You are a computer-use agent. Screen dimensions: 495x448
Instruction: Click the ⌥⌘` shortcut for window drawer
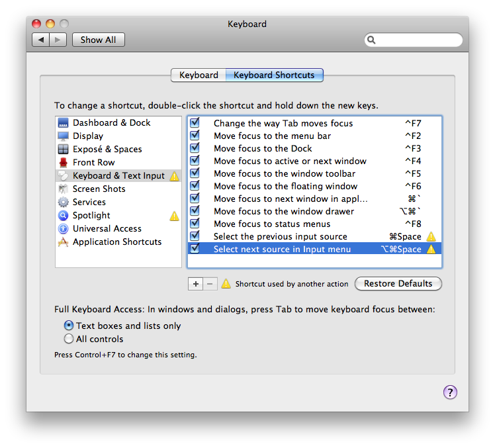coord(410,211)
